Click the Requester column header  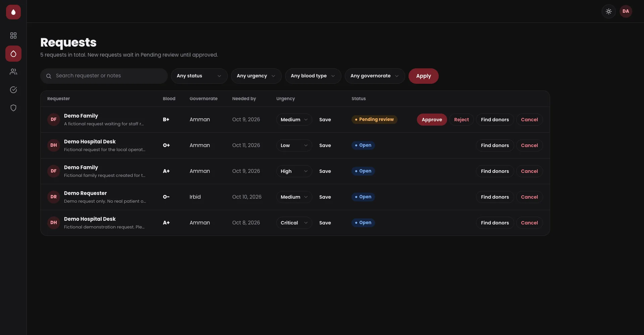58,98
